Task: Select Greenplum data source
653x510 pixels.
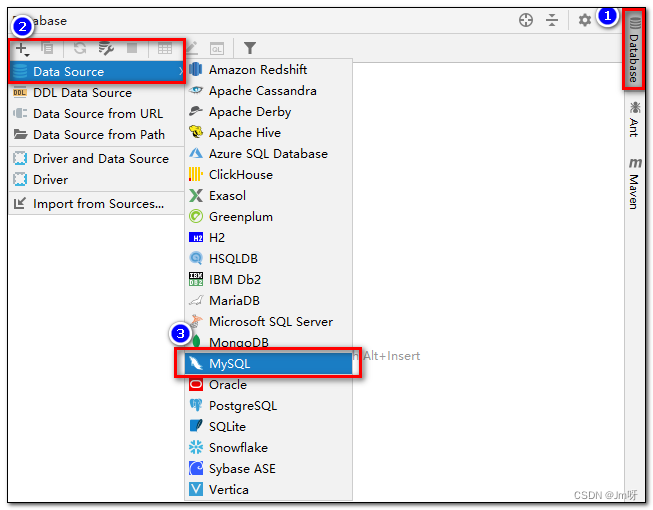Action: (x=269, y=216)
